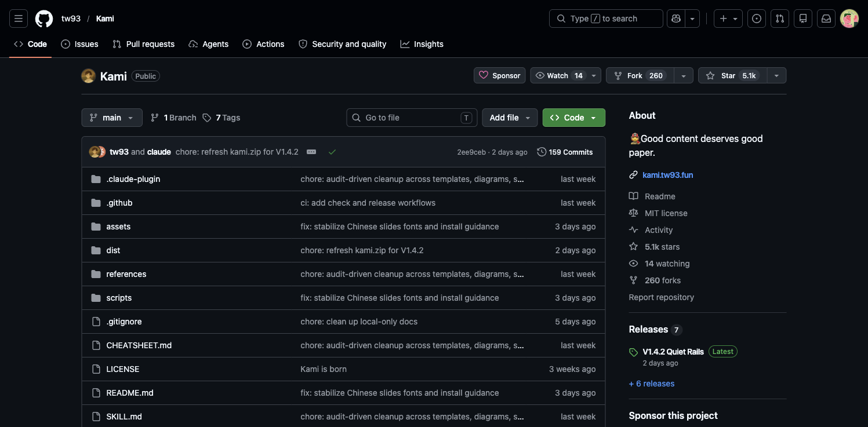The image size is (868, 427).
Task: Expand the Star lists dropdown arrow
Action: coord(776,76)
